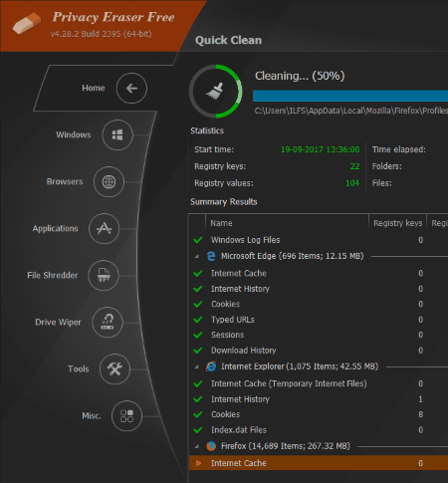The image size is (448, 483).
Task: Click the Cleaning... (50%) status text
Action: point(300,76)
